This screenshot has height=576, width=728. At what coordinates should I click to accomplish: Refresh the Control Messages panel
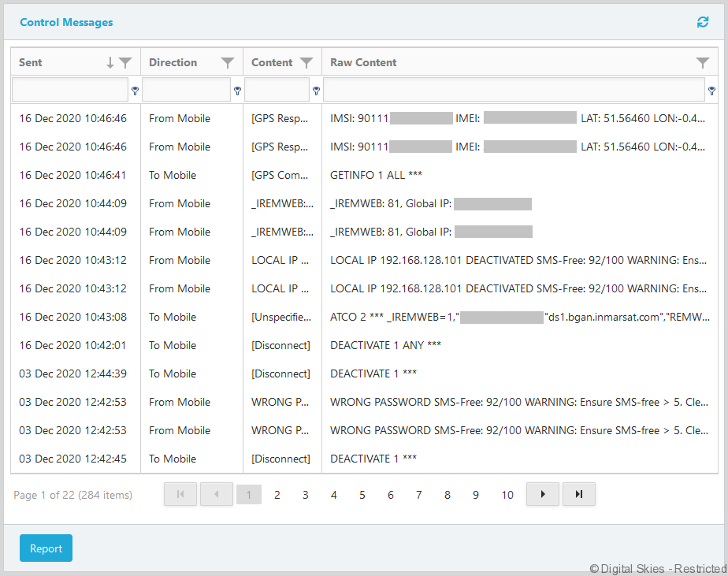703,22
